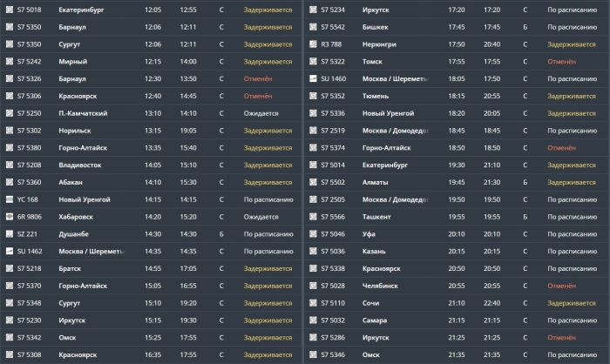
Task: Click the airline logo for flight YC 168
Action: 9,199
